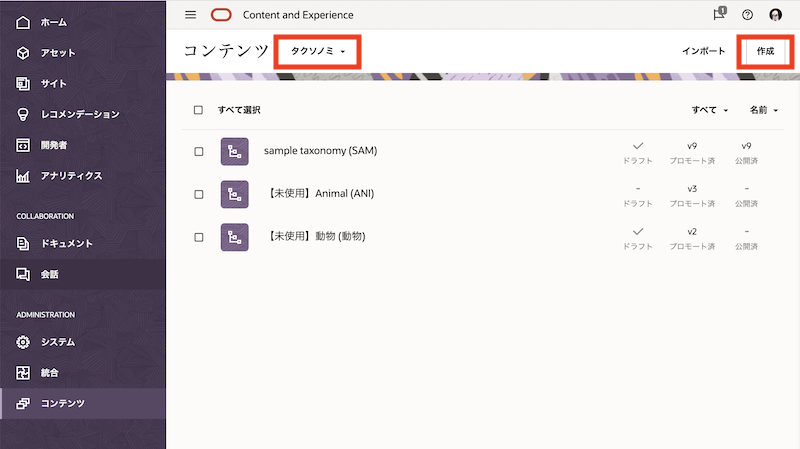Go to アセット in the sidebar
The height and width of the screenshot is (449, 800).
point(57,53)
